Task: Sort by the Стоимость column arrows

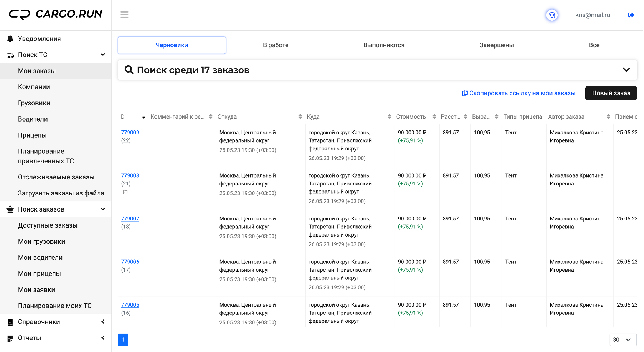Action: coord(434,116)
